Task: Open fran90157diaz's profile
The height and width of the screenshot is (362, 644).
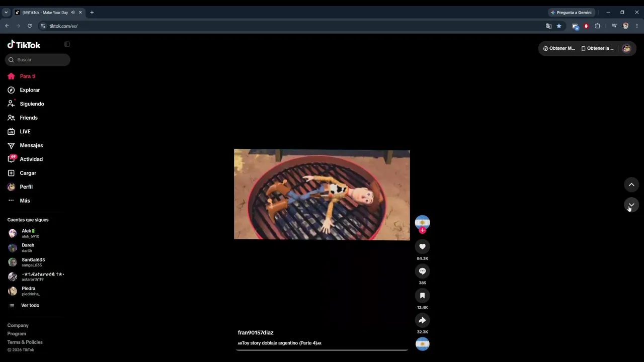Action: [256, 333]
